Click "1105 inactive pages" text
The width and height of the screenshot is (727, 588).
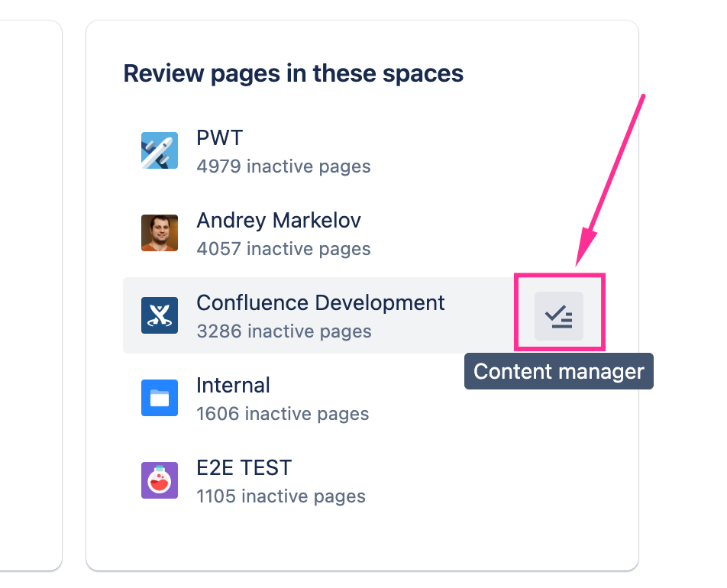[x=281, y=496]
